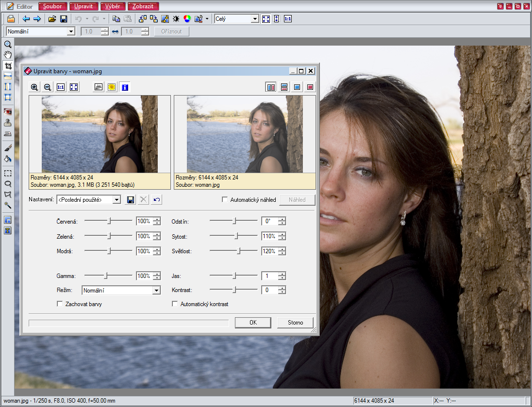Click the modified image preview thumbnail

tap(245, 134)
